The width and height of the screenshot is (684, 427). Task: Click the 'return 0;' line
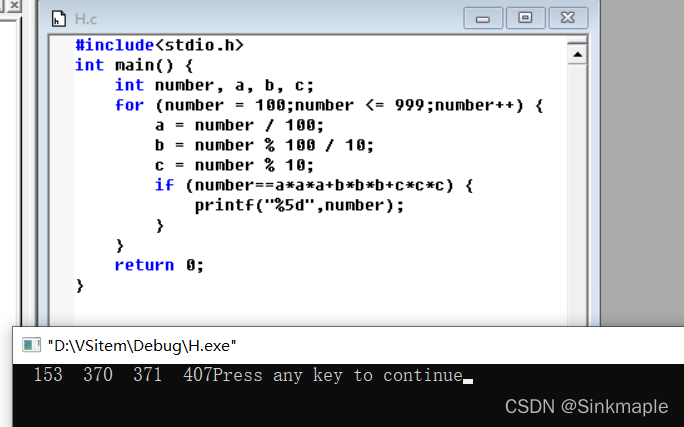(159, 265)
